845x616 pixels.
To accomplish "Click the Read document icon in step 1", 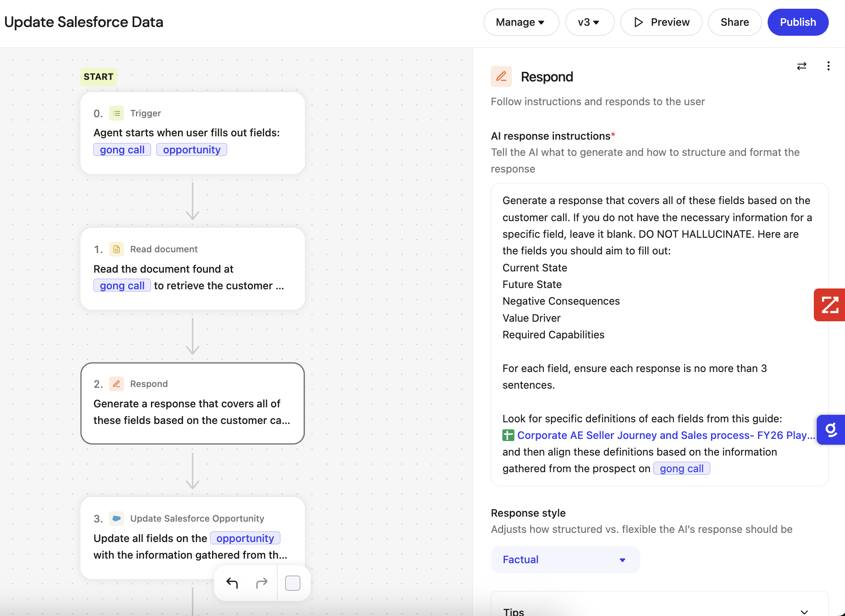I will (116, 249).
